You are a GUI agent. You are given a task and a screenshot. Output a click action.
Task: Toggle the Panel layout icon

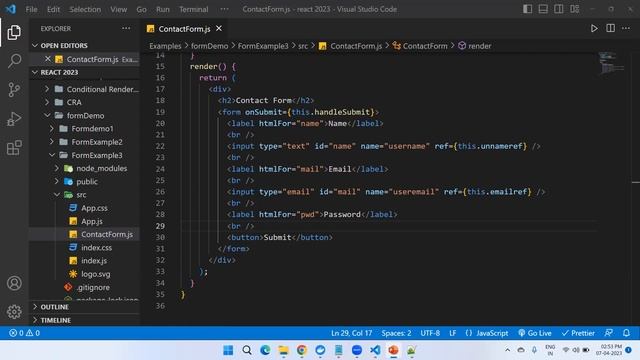[543, 9]
